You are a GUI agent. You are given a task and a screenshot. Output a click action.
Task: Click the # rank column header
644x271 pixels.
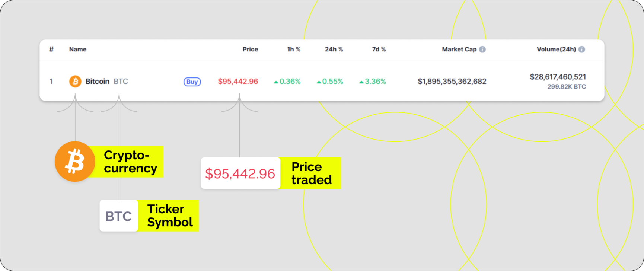click(x=51, y=49)
